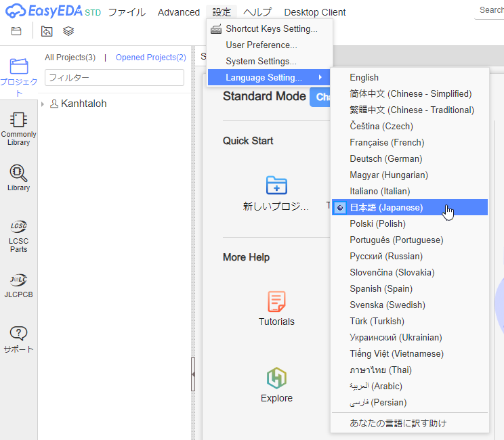Select ภาษาไทย (Thai) language
Viewport: 504px width, 440px height.
409,370
